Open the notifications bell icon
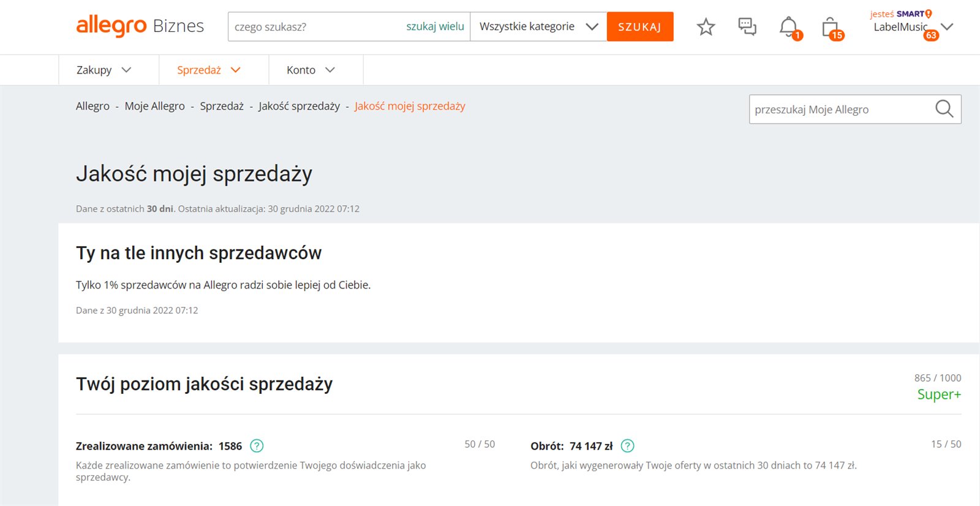This screenshot has height=506, width=980. coord(788,27)
